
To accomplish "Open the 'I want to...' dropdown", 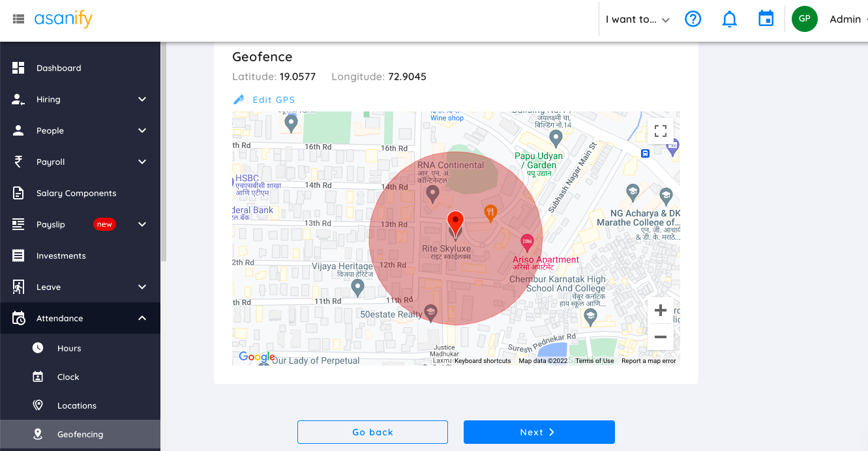I will (636, 19).
